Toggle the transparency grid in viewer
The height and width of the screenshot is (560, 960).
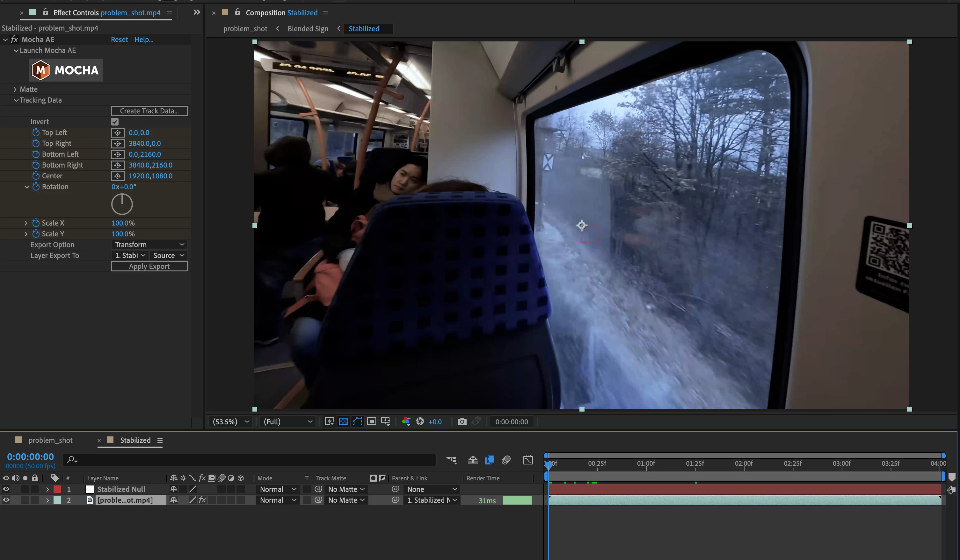(343, 421)
